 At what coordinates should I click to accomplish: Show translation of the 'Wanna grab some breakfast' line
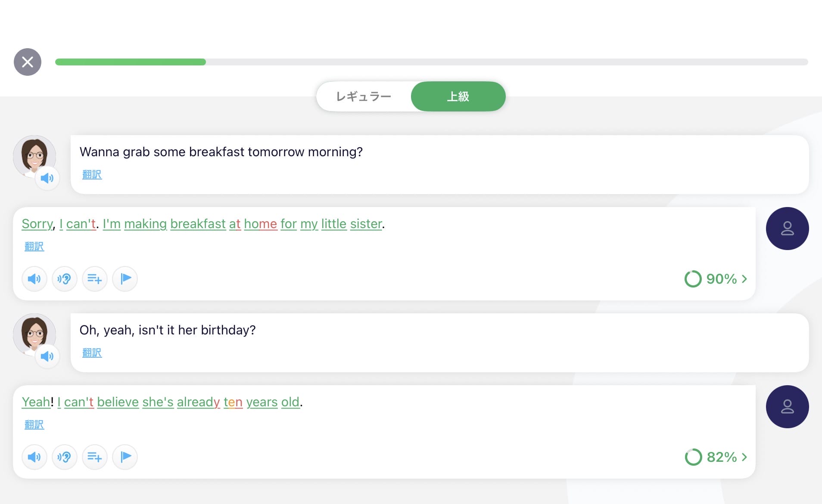92,174
